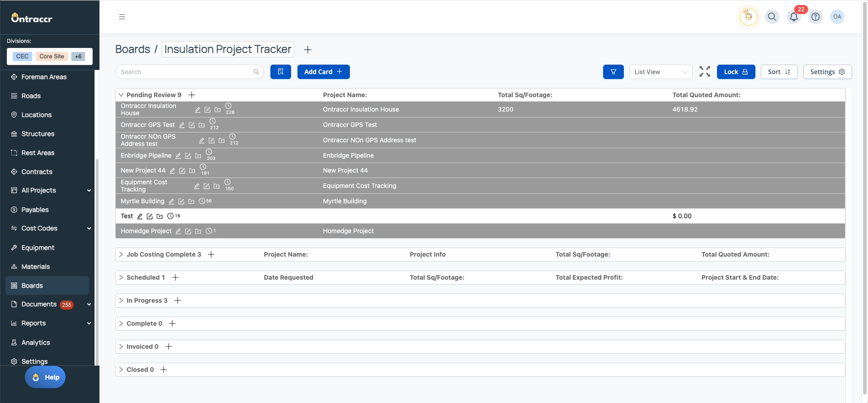Viewport: 868px width, 403px height.
Task: Expand the Cost Codes sidebar submenu
Action: (x=89, y=229)
